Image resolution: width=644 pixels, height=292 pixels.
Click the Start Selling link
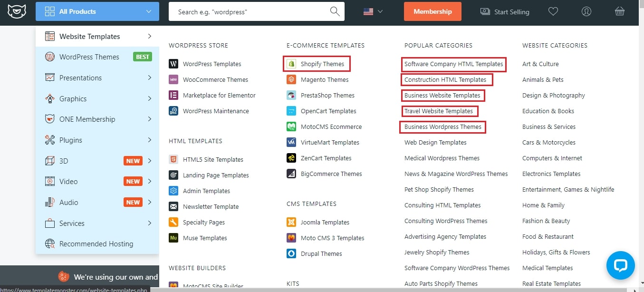point(505,11)
